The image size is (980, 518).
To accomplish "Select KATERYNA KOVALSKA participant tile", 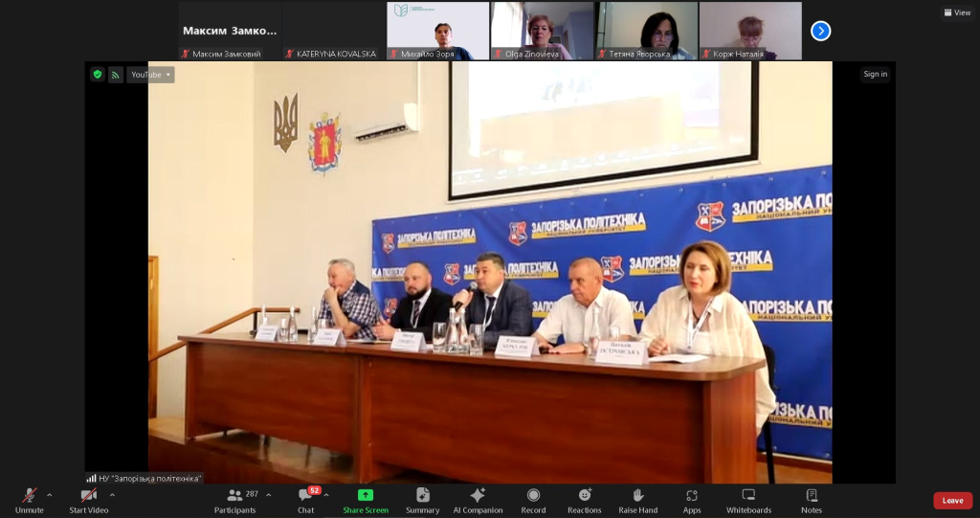I will point(334,31).
